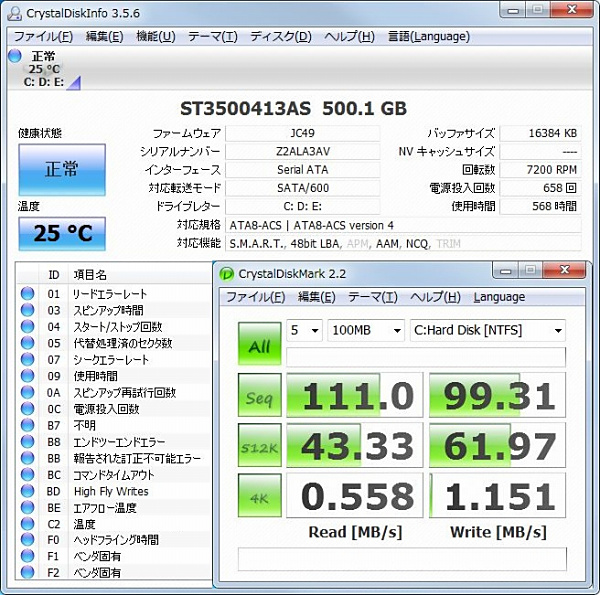This screenshot has width=600, height=595.
Task: Start the Seq sequential test
Action: pyautogui.click(x=259, y=395)
